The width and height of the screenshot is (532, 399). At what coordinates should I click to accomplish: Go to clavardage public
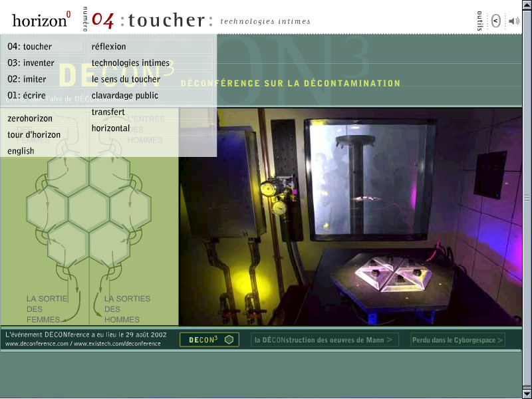pos(125,96)
